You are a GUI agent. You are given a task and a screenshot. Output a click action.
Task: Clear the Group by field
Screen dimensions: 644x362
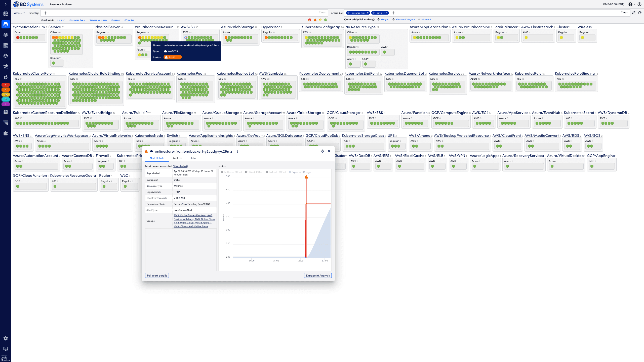(x=624, y=13)
